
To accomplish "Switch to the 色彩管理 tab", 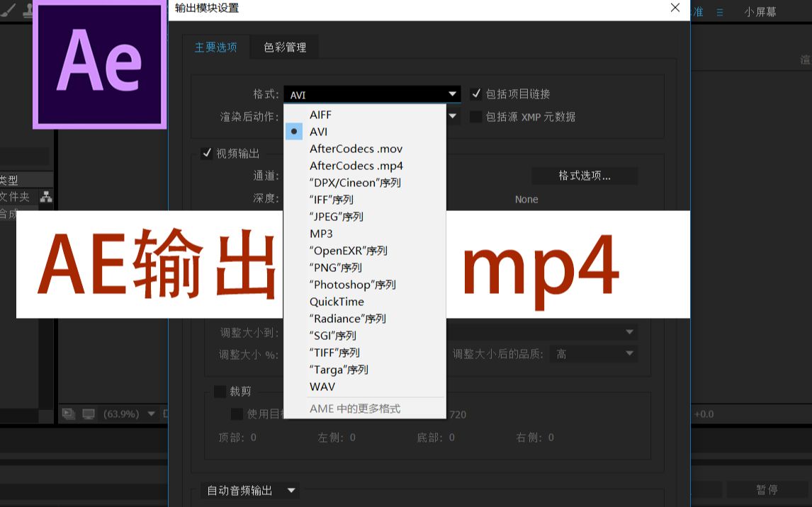I will [285, 47].
